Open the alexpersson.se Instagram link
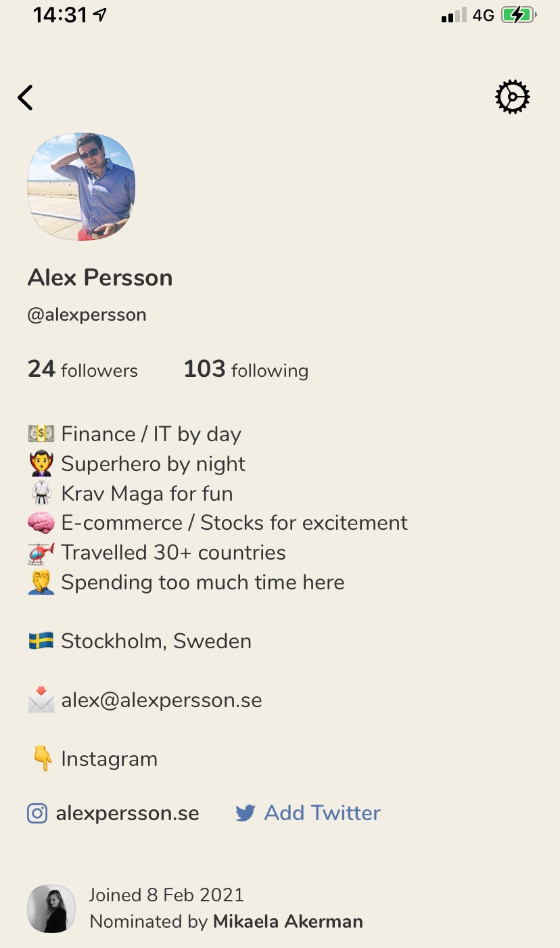The image size is (560, 948). tap(127, 813)
